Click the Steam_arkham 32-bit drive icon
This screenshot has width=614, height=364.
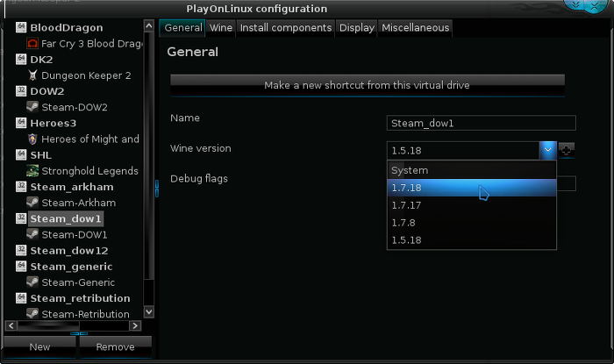point(21,186)
